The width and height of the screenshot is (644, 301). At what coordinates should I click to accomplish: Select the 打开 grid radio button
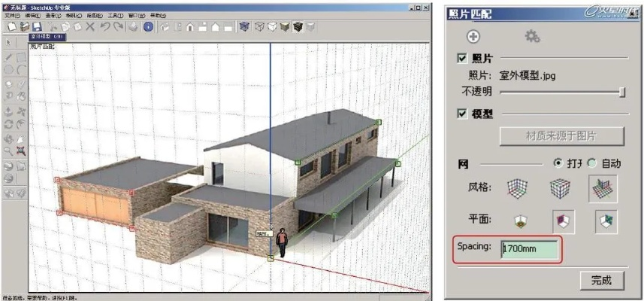pos(558,163)
